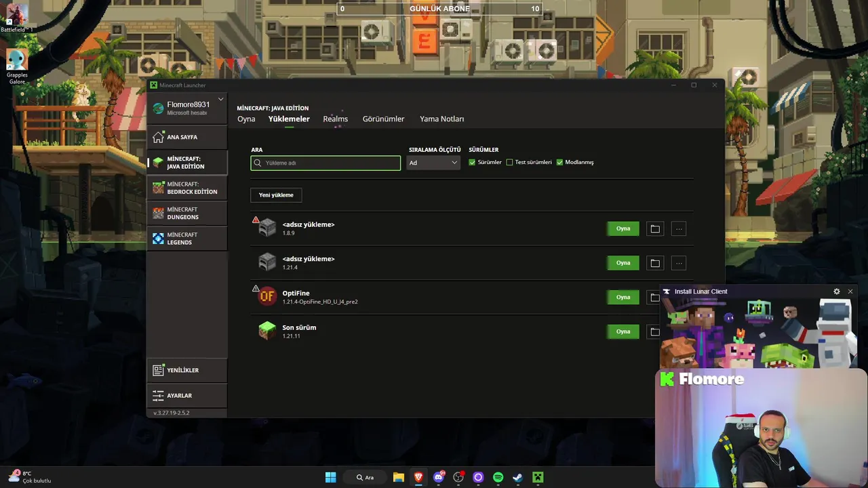Switch to the Yama Notları tab
This screenshot has width=868, height=488.
pos(441,119)
